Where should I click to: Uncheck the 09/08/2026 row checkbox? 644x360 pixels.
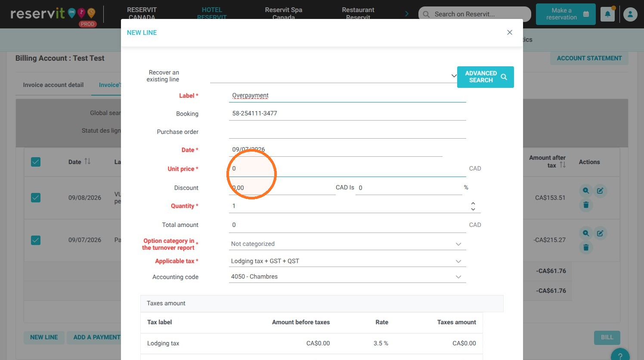click(x=36, y=198)
